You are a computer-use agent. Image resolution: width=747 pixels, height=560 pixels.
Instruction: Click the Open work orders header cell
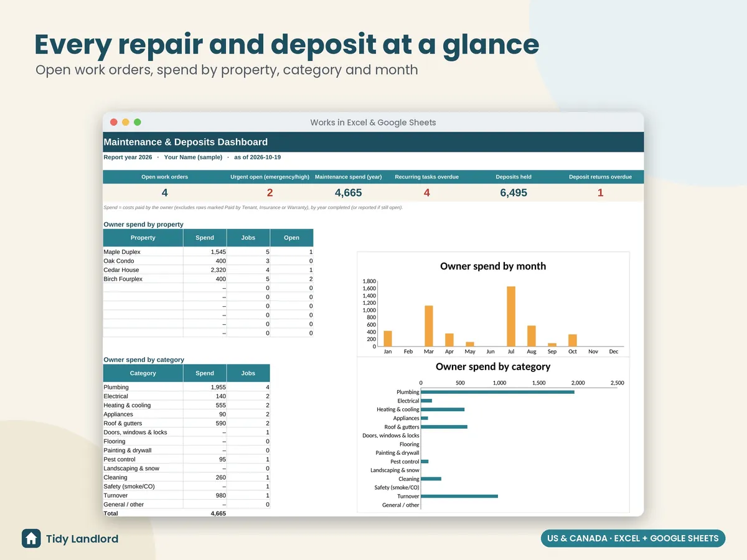[x=164, y=177]
